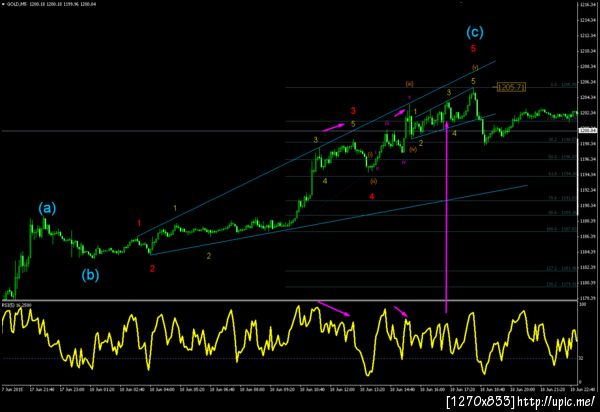Click the red wave 4 label
600x412 pixels.
pos(372,196)
